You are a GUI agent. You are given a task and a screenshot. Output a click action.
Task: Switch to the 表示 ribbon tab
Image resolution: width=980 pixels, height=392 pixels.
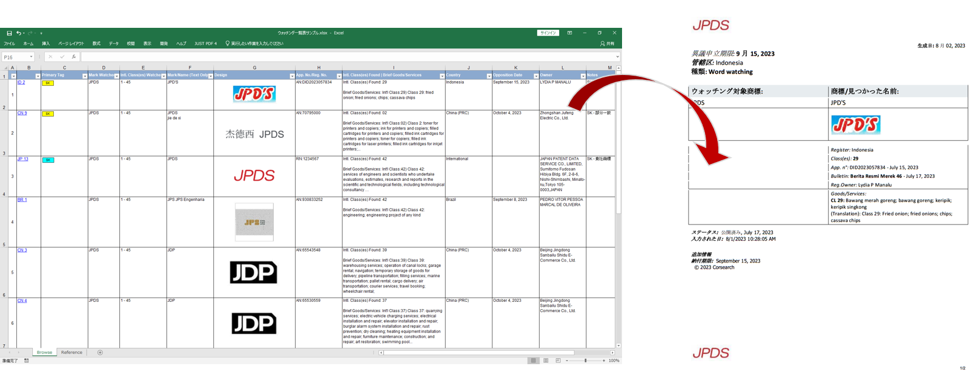[x=147, y=44]
